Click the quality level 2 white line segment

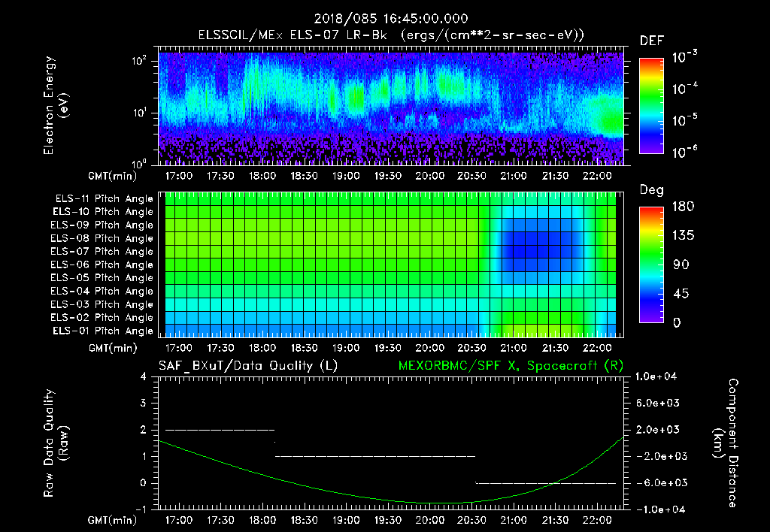click(220, 430)
